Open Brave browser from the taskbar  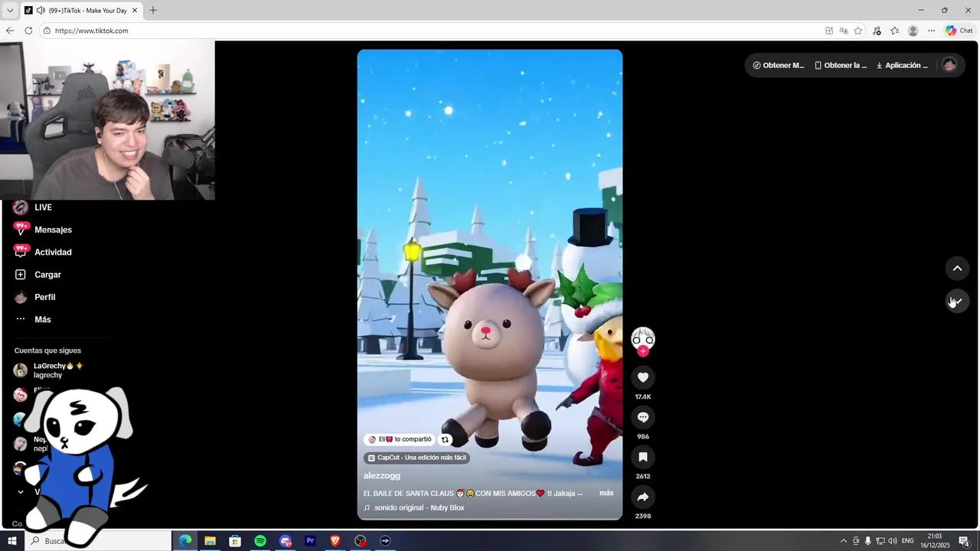coord(335,541)
